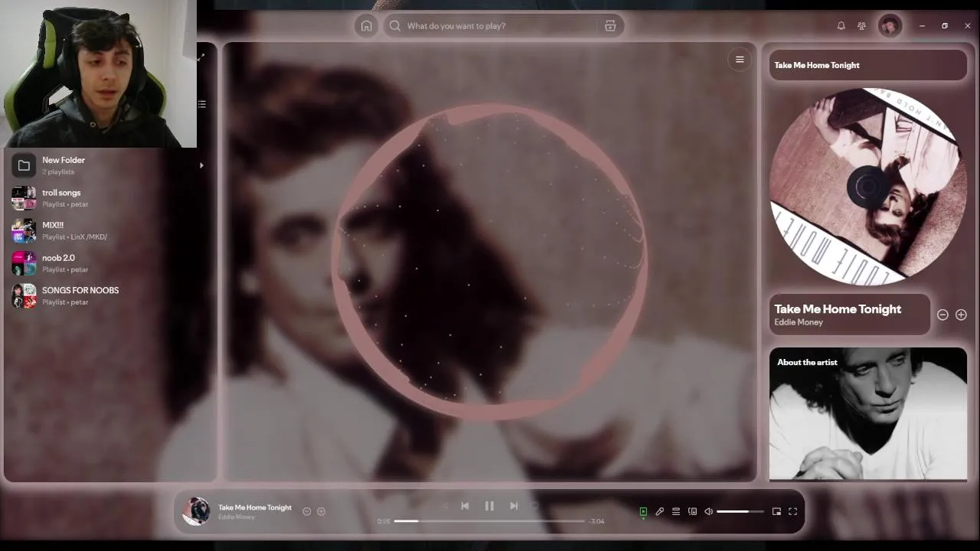Viewport: 980px width, 551px height.
Task: Click the plus icon in bottom bar
Action: [x=322, y=511]
